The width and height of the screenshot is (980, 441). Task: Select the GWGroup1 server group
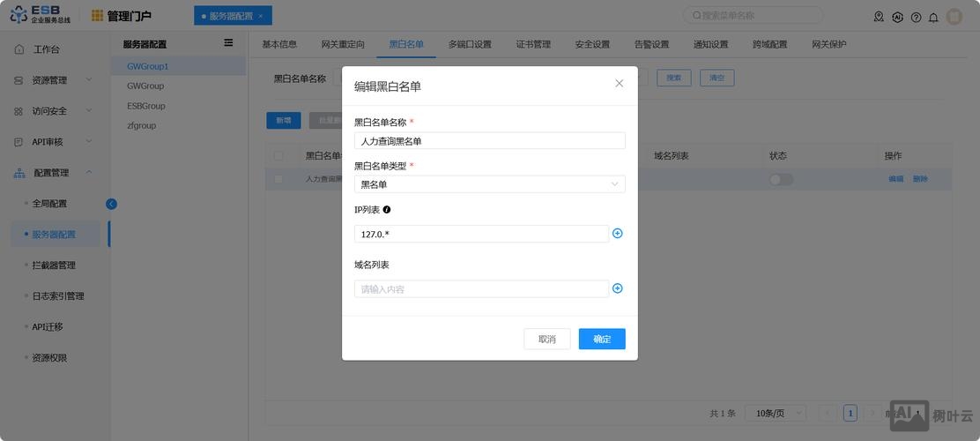click(179, 65)
